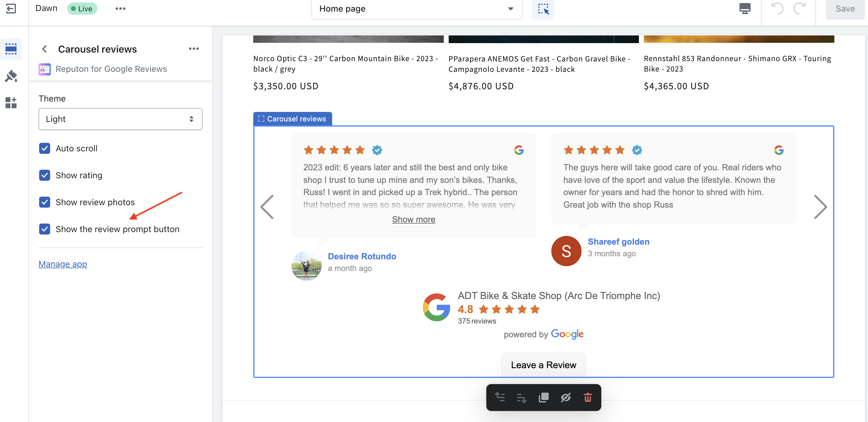Click the 375 reviews count
868x422 pixels.
(x=477, y=321)
